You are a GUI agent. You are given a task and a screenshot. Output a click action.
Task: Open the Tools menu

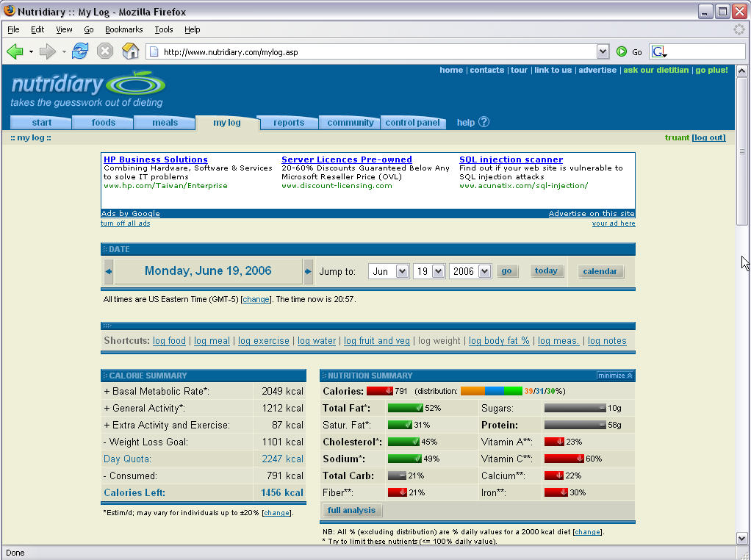click(x=163, y=29)
